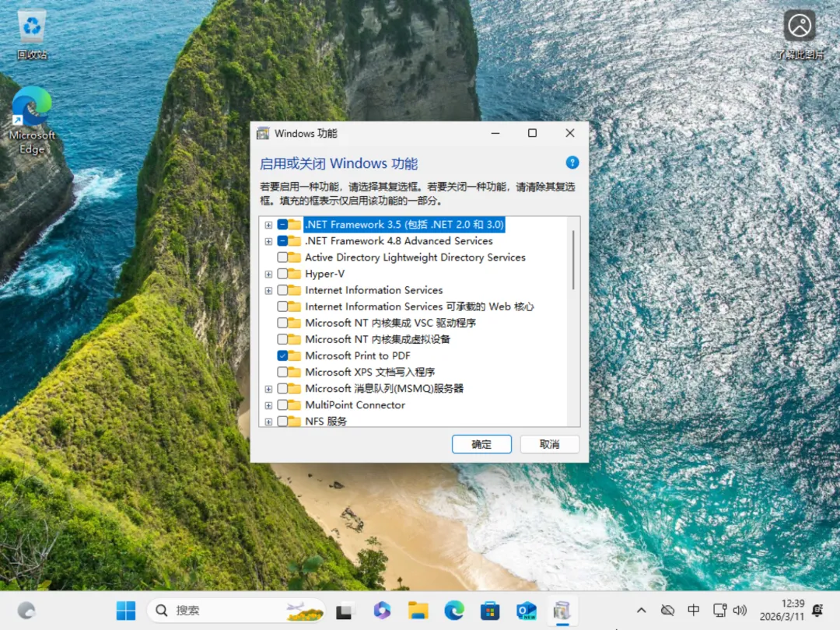Screen dimensions: 840x630
Task: Open the Windows Start menu
Action: coord(126,611)
